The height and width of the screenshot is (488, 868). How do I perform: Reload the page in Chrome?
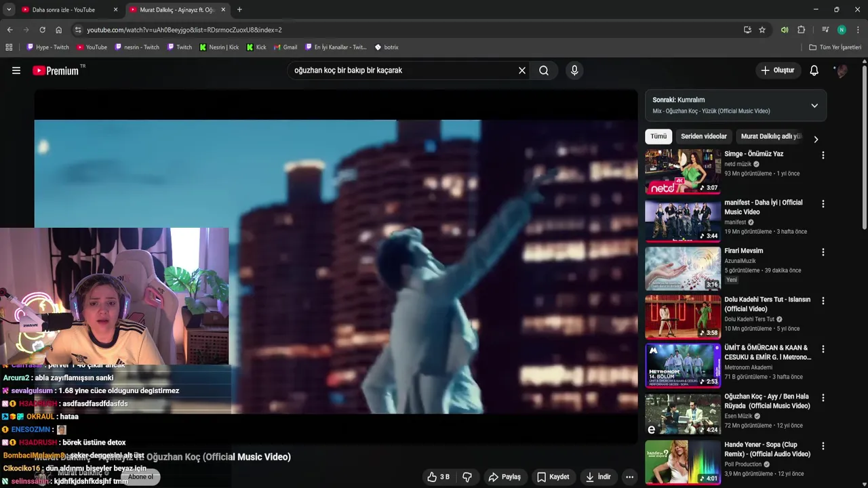click(42, 30)
